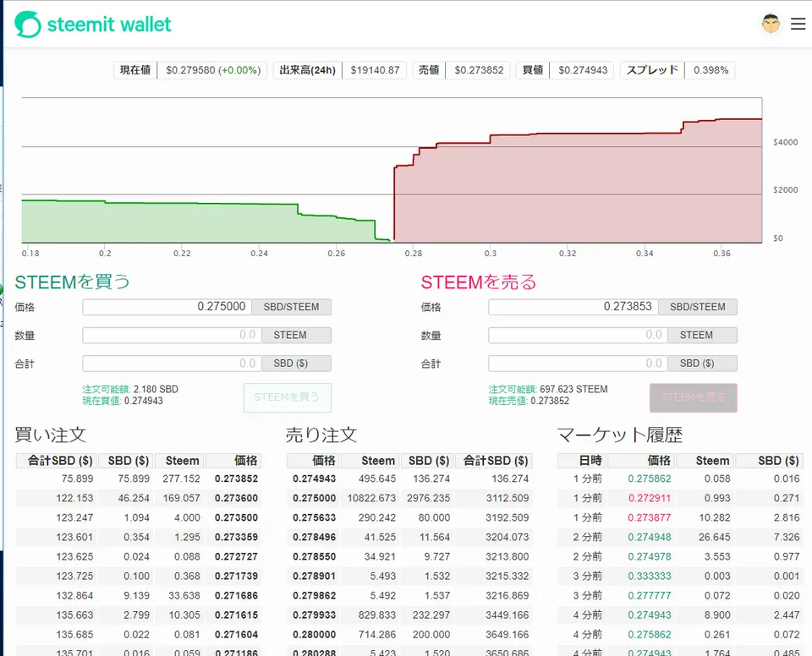Click the buy total SBD input field
Viewport: 812px width, 656px height.
click(x=172, y=364)
